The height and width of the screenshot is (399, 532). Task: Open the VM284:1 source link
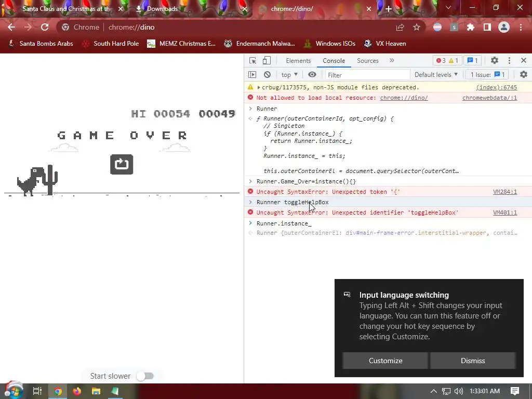pos(505,192)
